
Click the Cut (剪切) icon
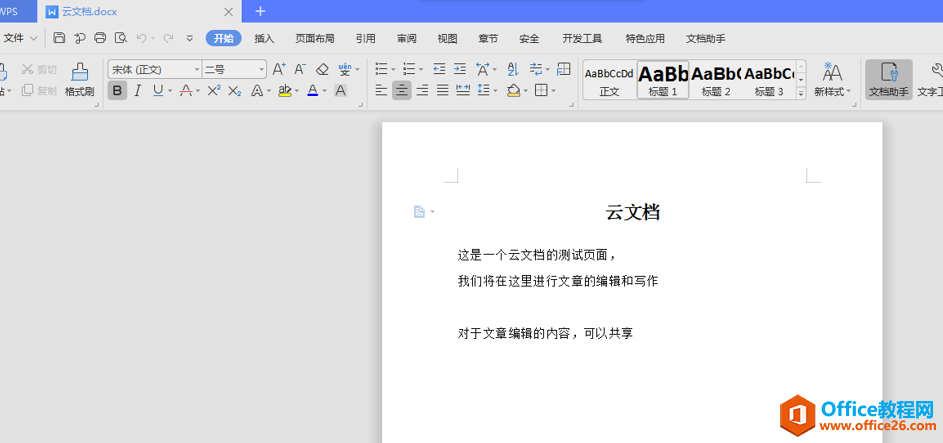tap(39, 69)
